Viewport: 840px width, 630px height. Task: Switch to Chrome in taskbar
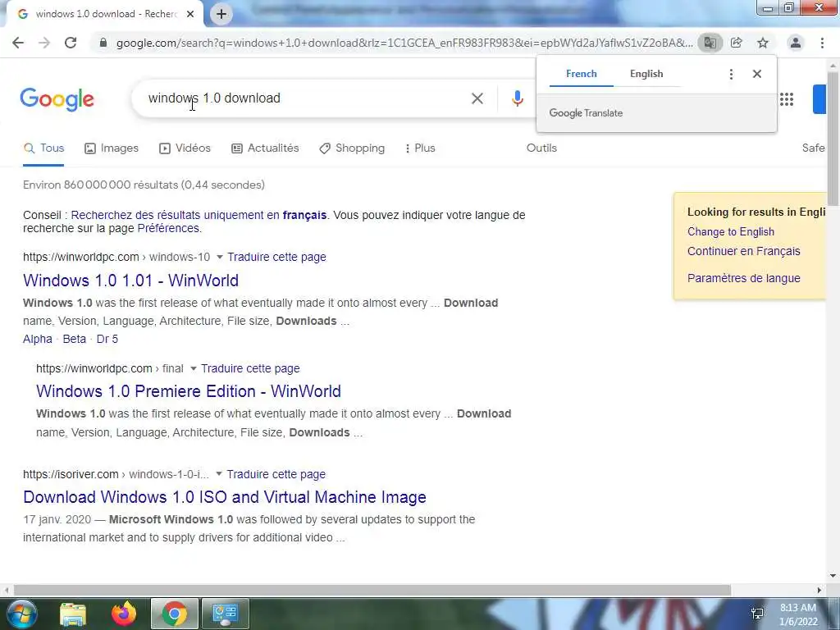[175, 614]
